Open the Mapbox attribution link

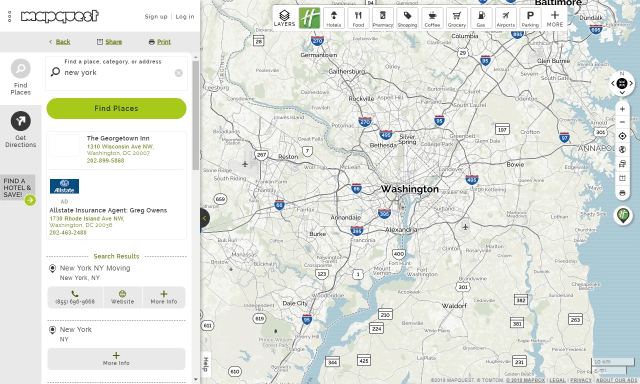click(525, 380)
